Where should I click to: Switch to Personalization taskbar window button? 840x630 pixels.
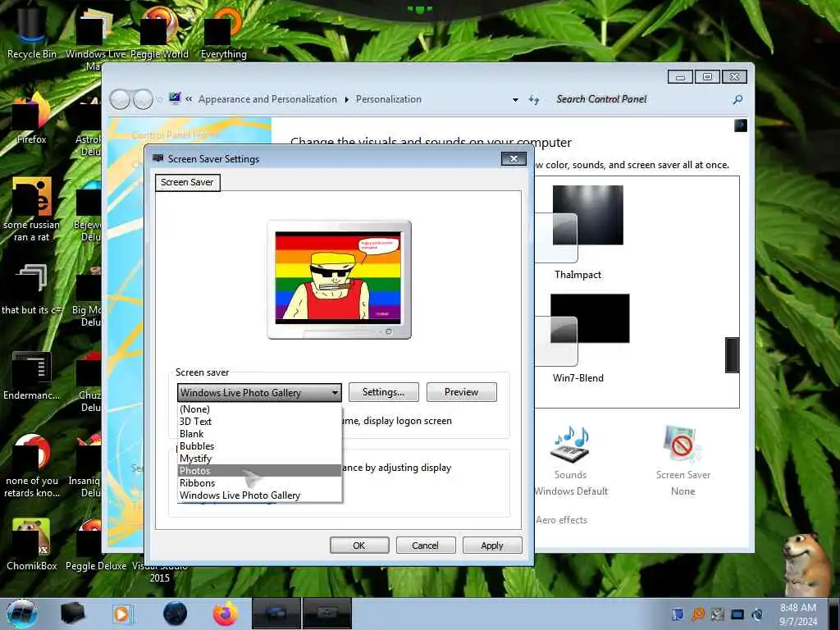tap(276, 614)
